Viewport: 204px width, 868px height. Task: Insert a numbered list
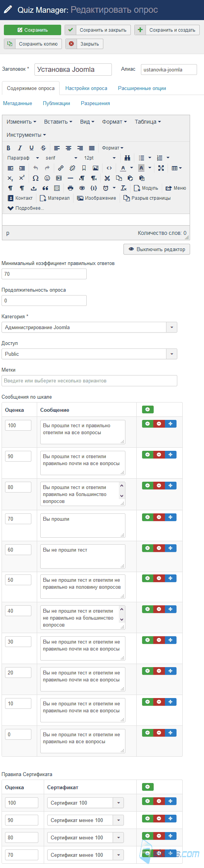pyautogui.click(x=159, y=158)
